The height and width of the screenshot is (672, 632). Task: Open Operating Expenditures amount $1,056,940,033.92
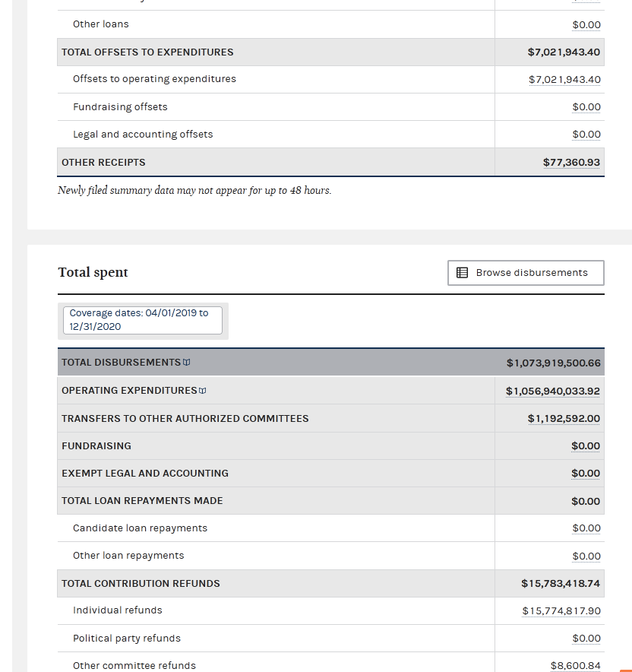(x=553, y=391)
